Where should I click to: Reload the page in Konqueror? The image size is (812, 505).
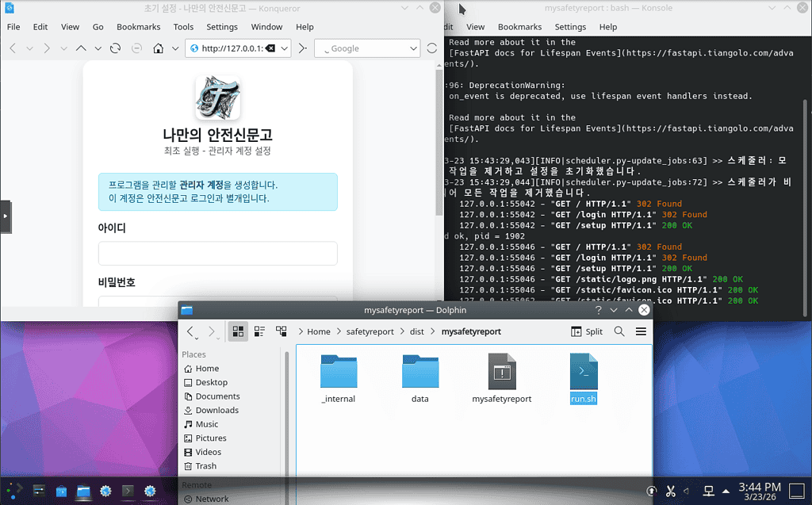116,48
